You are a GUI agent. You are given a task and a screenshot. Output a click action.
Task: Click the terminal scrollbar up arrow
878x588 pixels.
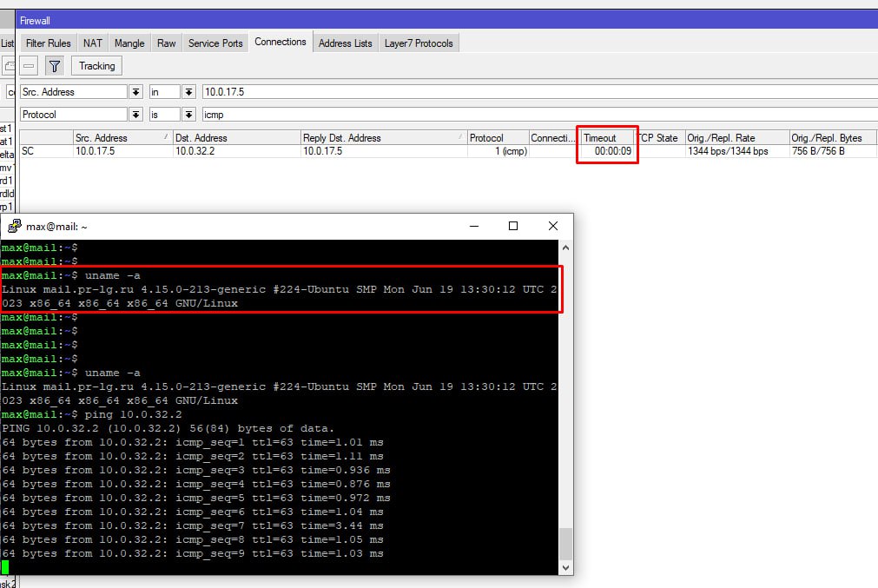coord(565,248)
